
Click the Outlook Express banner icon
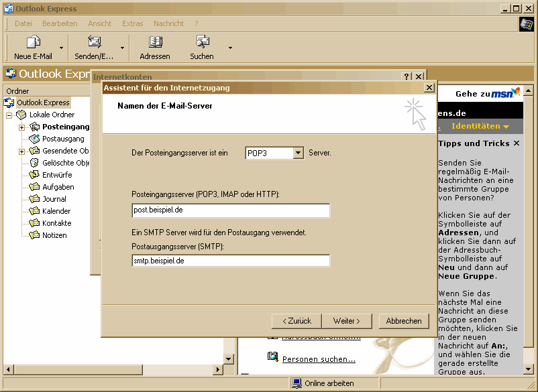coord(11,73)
